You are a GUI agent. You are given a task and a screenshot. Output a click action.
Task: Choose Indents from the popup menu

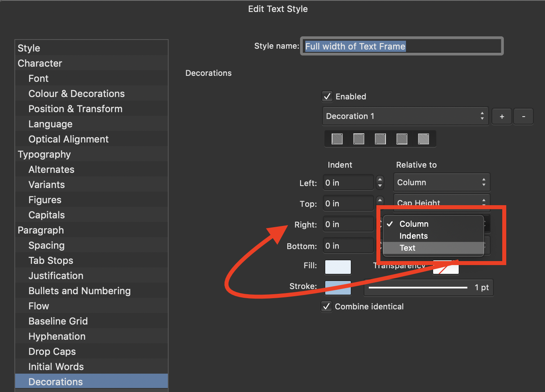[x=414, y=236]
